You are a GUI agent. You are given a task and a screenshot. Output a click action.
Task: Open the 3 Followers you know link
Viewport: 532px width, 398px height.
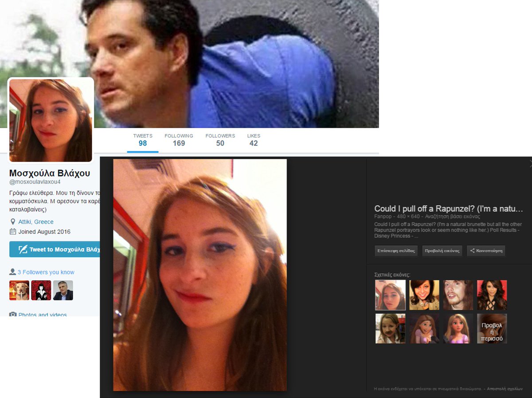coord(46,272)
